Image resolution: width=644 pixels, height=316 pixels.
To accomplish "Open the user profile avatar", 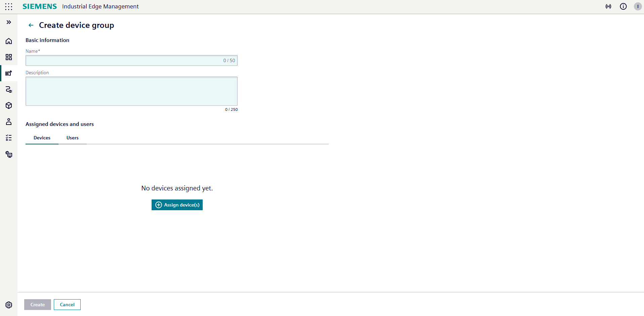I will (638, 6).
